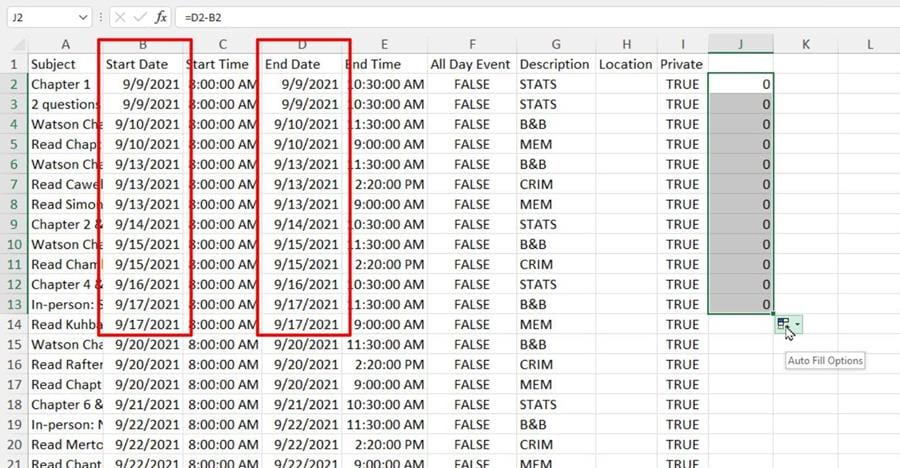Click the 8:00:00 AM start time in row 17
900x468 pixels.
pyautogui.click(x=223, y=384)
